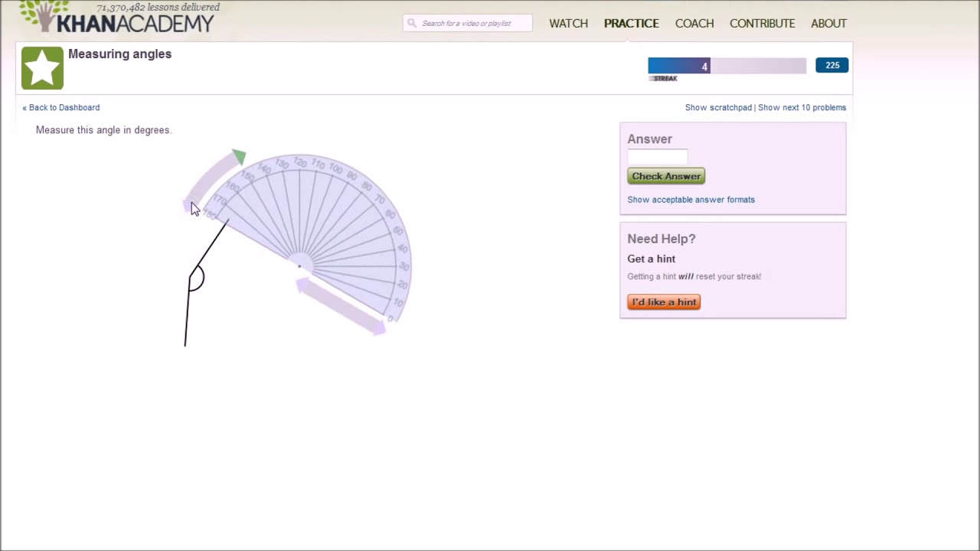The width and height of the screenshot is (980, 551).
Task: Click the Need Help? heading
Action: click(661, 239)
